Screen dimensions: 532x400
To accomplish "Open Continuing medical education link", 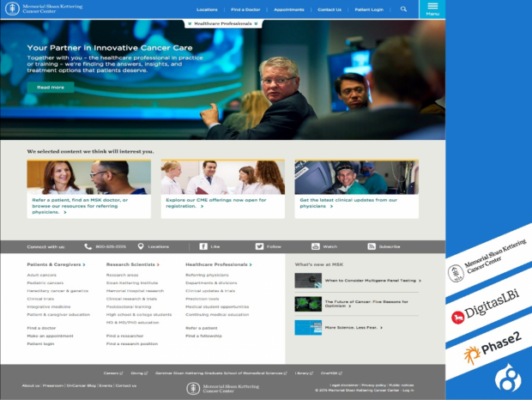I will click(217, 314).
